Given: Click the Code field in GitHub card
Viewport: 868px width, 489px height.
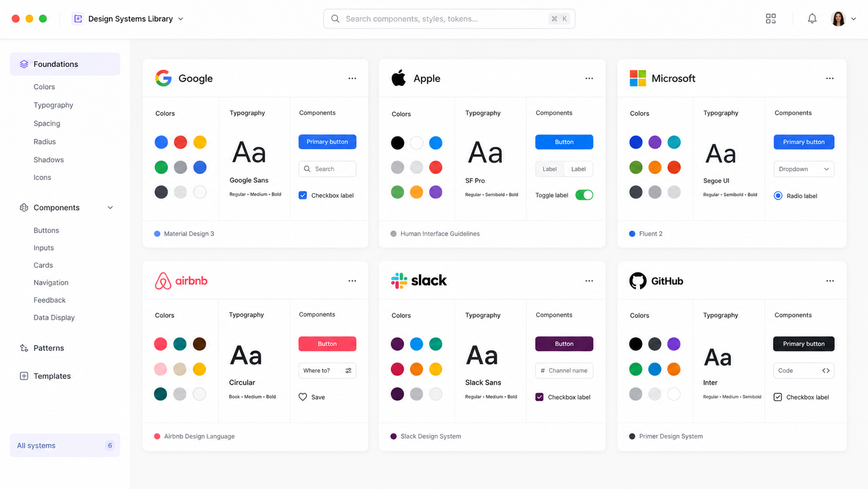Looking at the screenshot, I should point(804,371).
